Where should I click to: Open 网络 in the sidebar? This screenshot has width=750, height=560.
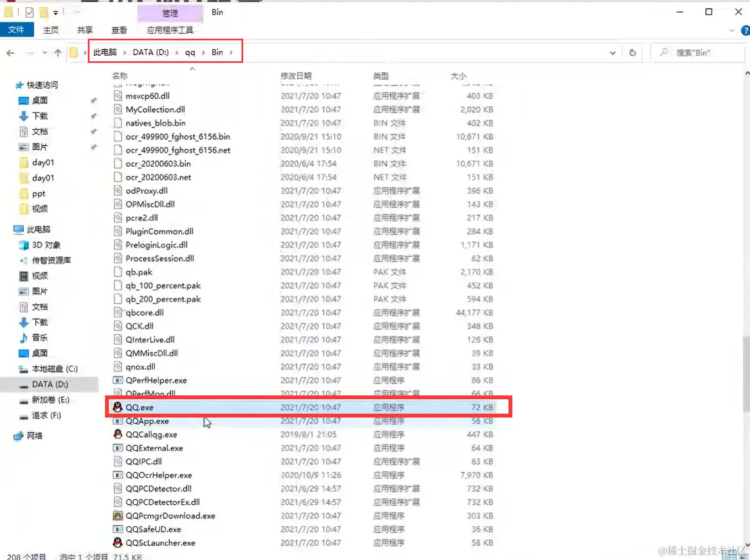click(34, 435)
